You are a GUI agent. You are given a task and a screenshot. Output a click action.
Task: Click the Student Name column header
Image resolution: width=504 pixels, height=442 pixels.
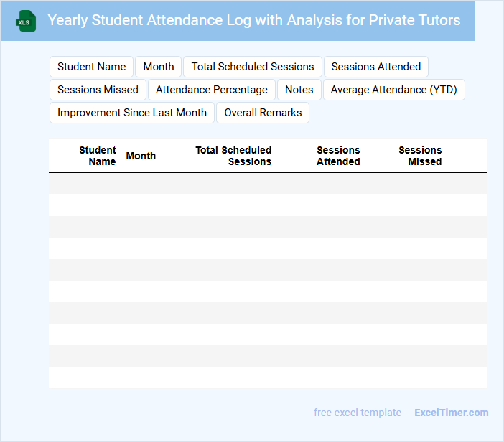98,156
